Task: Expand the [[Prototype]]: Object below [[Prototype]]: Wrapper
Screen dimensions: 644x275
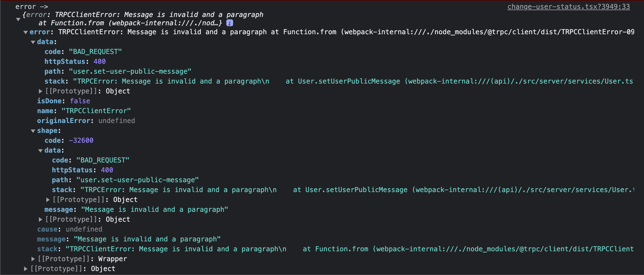Action: (26, 269)
